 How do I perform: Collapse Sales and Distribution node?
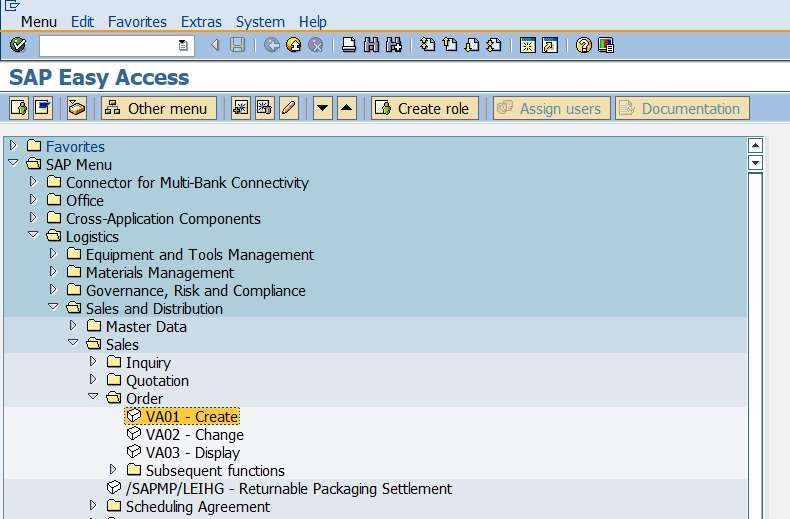(53, 307)
